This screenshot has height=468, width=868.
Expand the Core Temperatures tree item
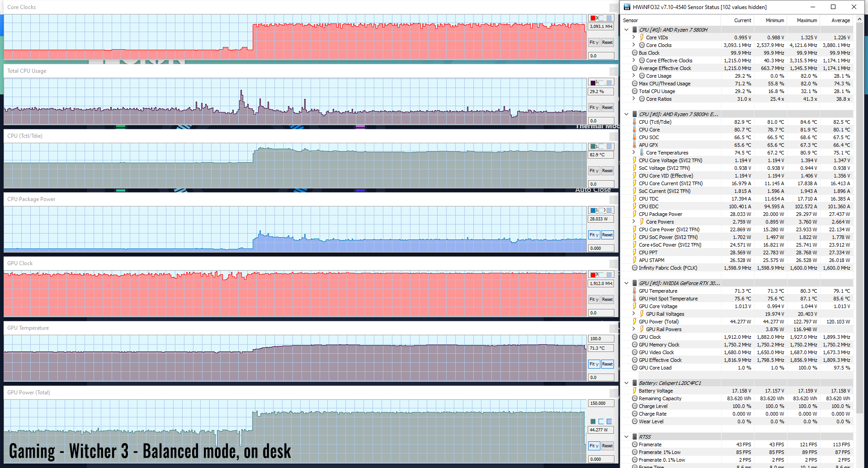(x=634, y=153)
